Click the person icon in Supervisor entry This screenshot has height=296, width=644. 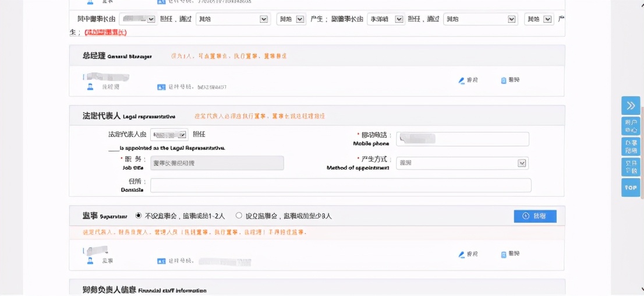[90, 260]
